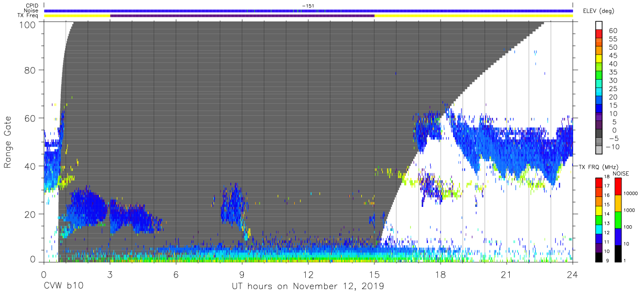Click the NOISE legend title
Viewport: 644px width, 297px height.
[621, 173]
